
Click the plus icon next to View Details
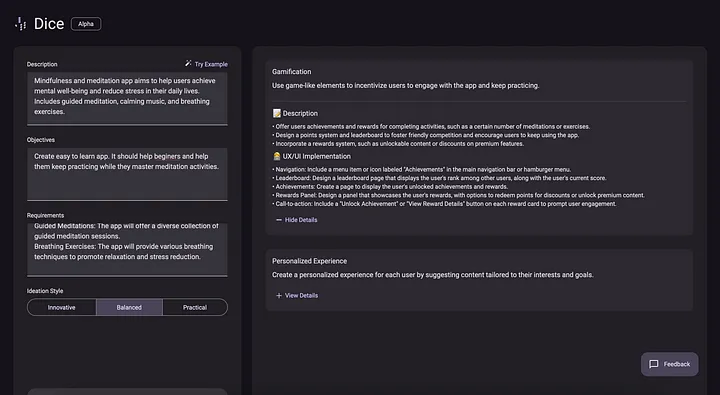pyautogui.click(x=279, y=296)
